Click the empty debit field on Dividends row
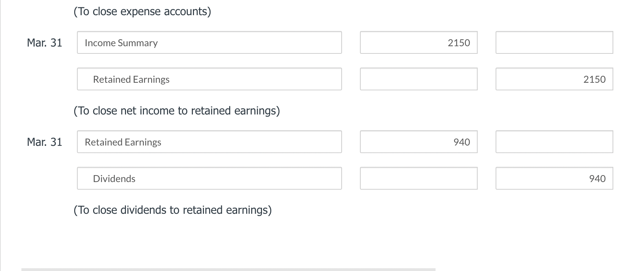 (418, 179)
